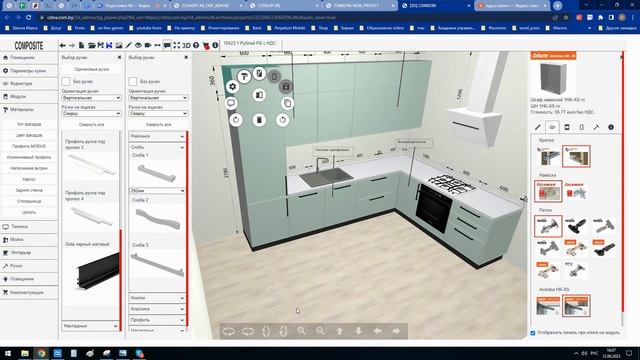Select 'Тип фасадов' materials item
Screen dimensions: 640x360
click(29, 124)
